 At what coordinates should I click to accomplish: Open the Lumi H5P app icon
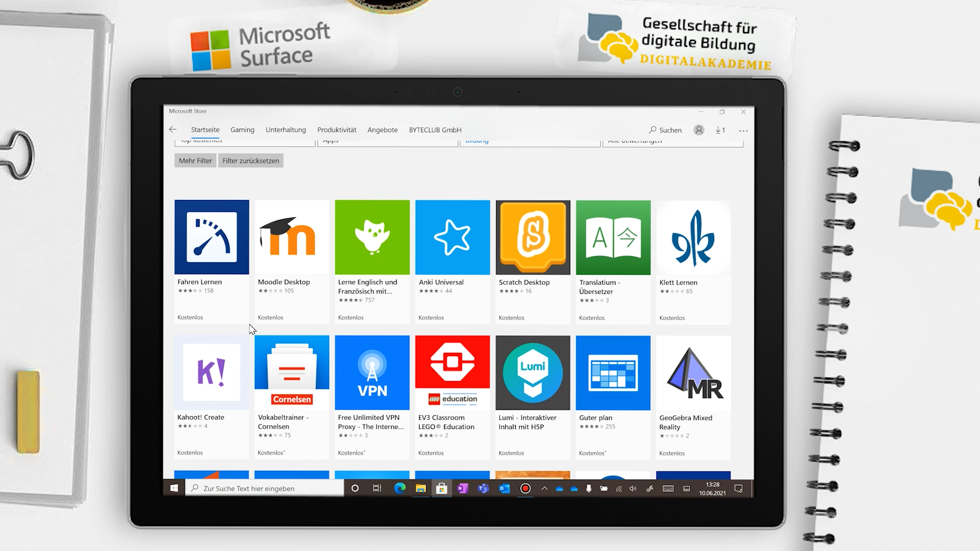(533, 372)
